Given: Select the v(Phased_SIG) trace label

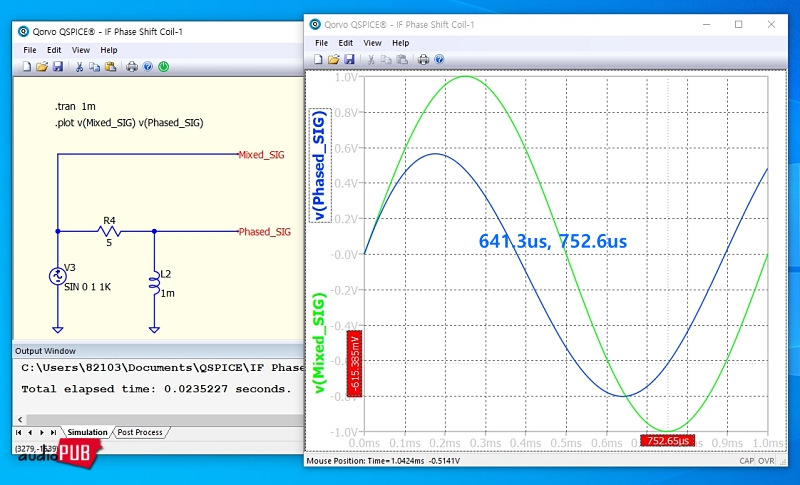Looking at the screenshot, I should [319, 166].
